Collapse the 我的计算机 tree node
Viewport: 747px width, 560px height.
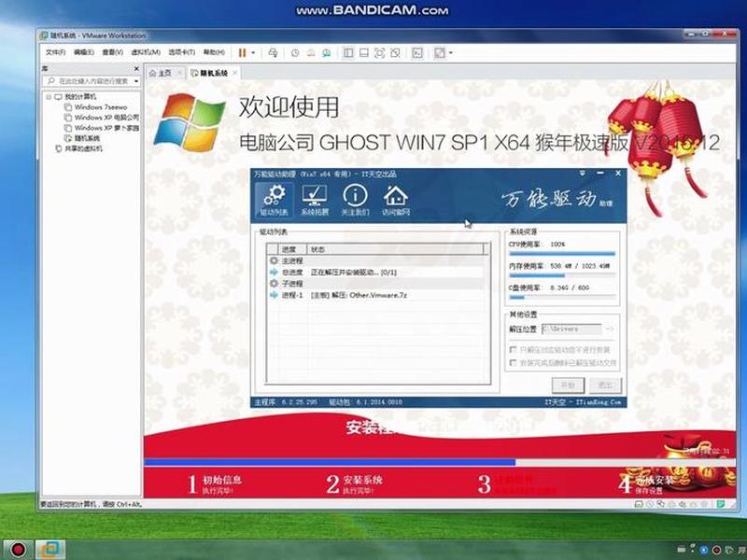[49, 97]
